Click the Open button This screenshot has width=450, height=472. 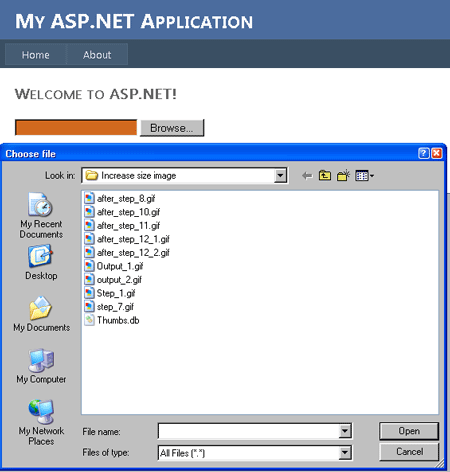coord(409,431)
